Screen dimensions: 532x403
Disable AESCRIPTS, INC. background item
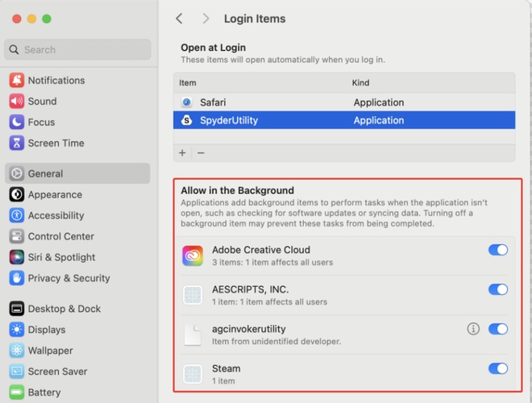click(497, 289)
